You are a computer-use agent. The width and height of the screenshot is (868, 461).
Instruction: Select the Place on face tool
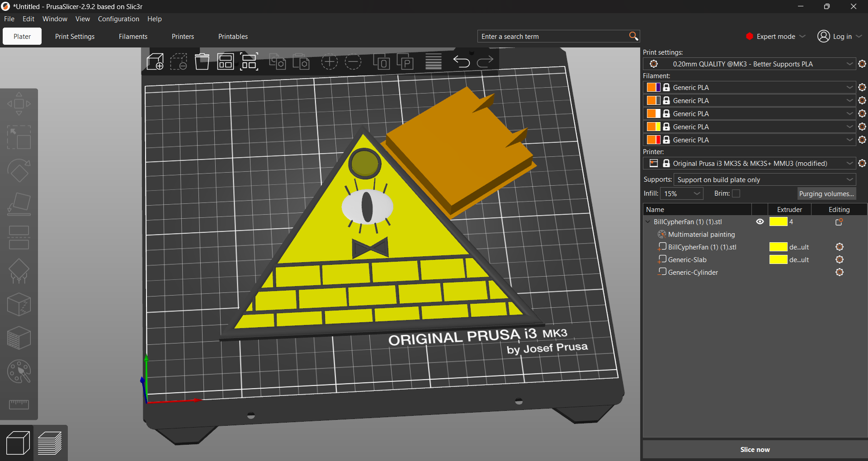click(x=19, y=204)
